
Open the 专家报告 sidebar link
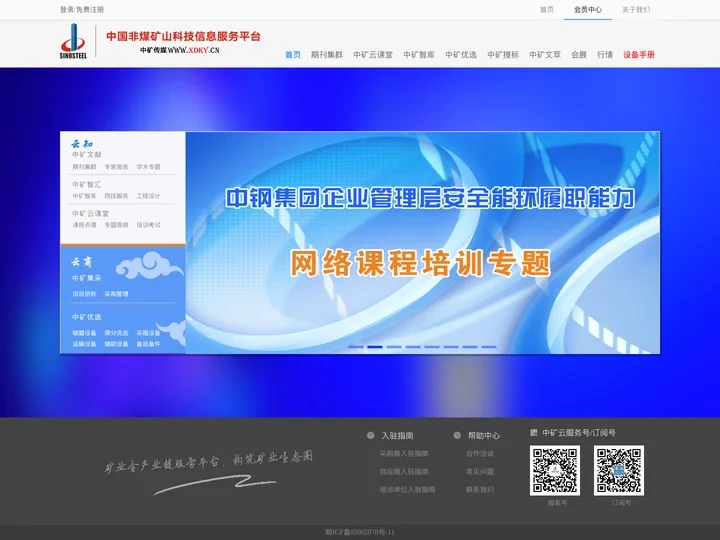coord(116,167)
